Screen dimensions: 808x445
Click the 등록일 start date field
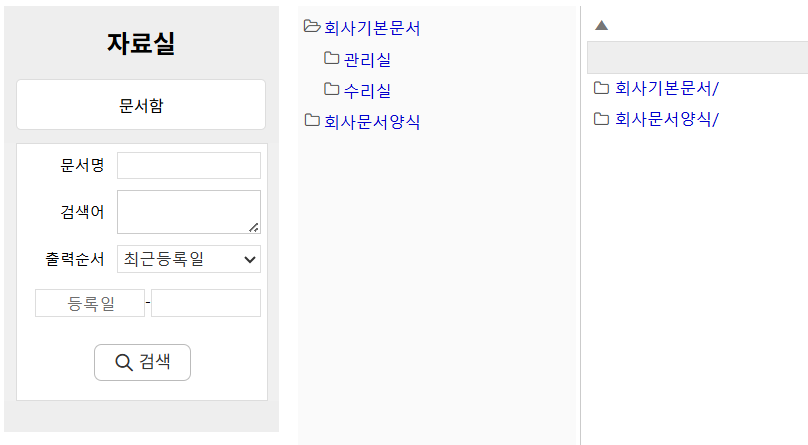click(x=90, y=303)
